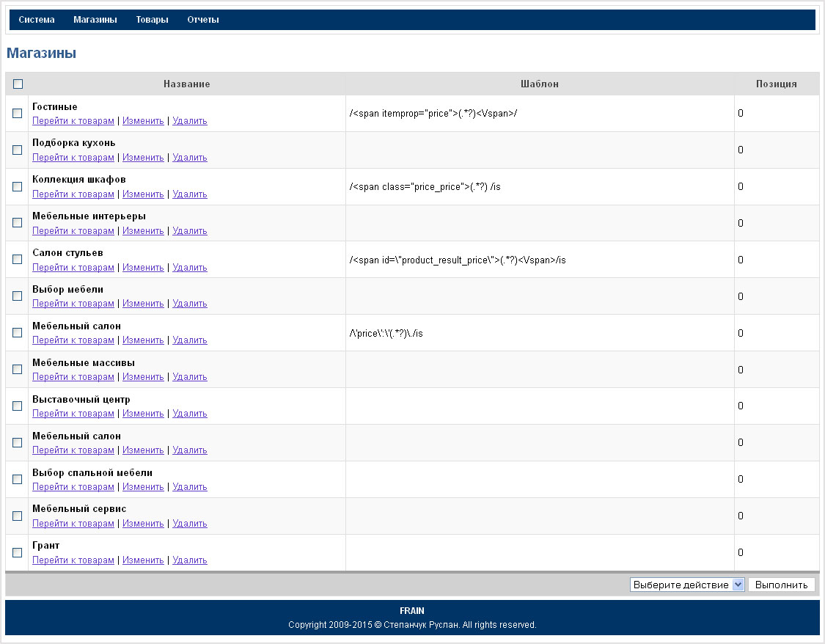
Task: Enable the Выставочный центр row checkbox
Action: pos(18,406)
